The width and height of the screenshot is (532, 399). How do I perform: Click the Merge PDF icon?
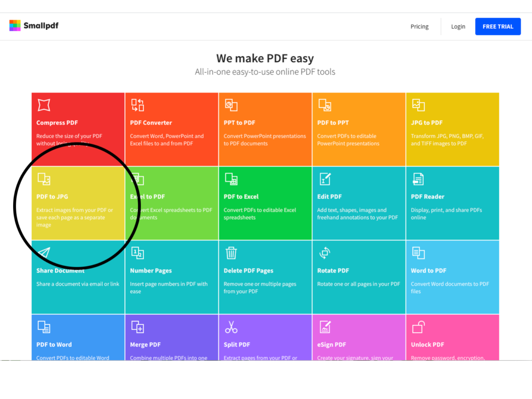coord(138,327)
